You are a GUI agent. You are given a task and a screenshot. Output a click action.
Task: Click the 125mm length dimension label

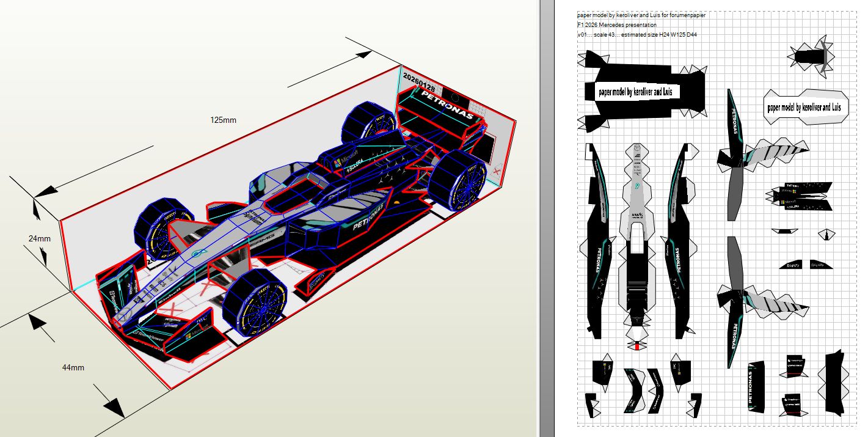click(223, 120)
